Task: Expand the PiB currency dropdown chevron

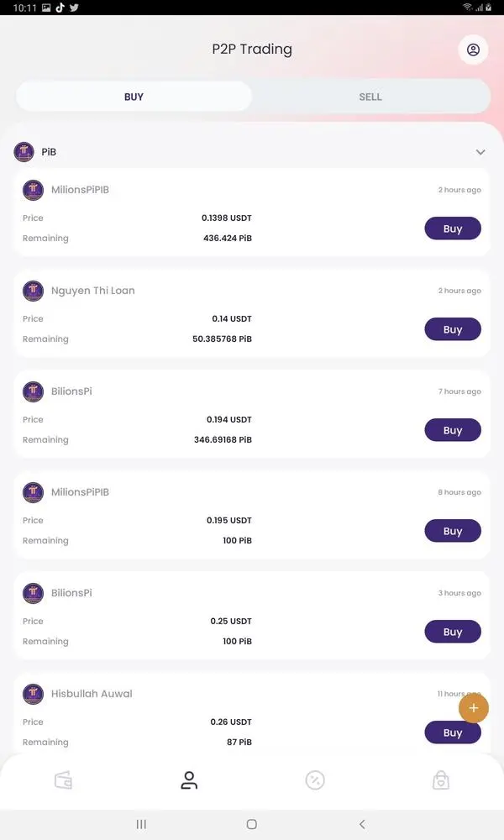Action: click(480, 152)
